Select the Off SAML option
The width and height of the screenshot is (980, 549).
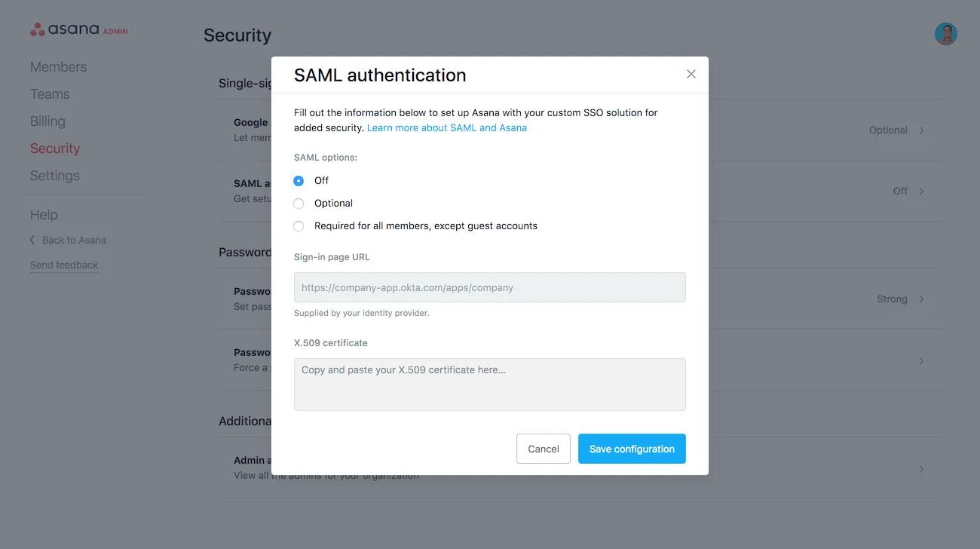pos(299,180)
